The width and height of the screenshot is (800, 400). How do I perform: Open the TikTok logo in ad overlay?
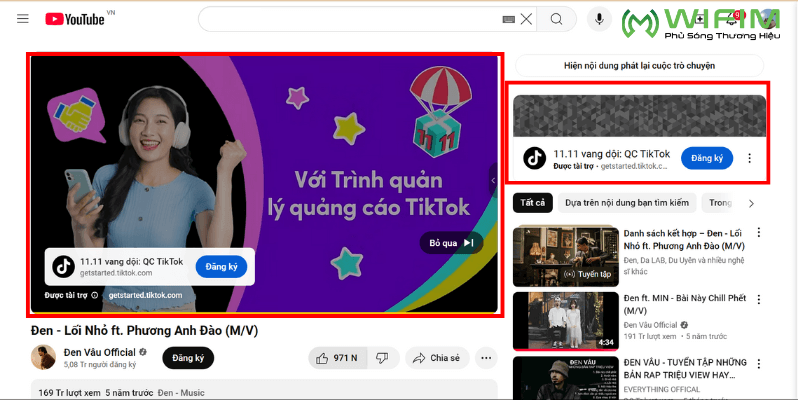[63, 267]
